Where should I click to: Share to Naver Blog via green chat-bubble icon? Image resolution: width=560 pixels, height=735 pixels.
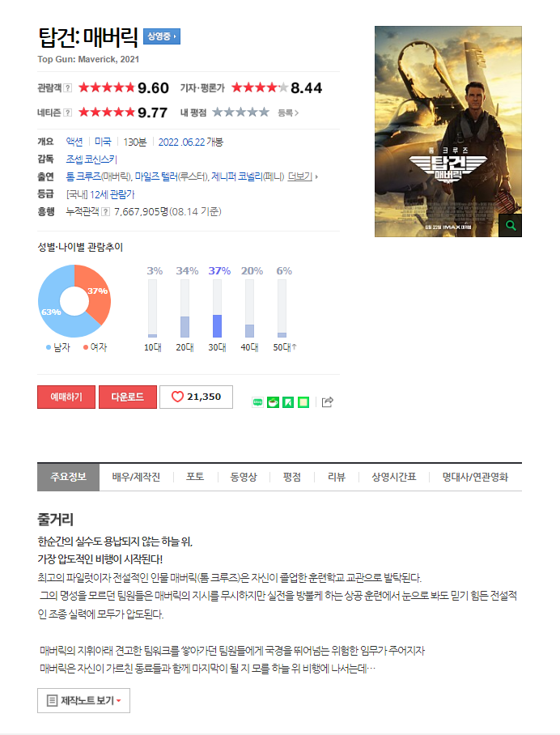(257, 402)
